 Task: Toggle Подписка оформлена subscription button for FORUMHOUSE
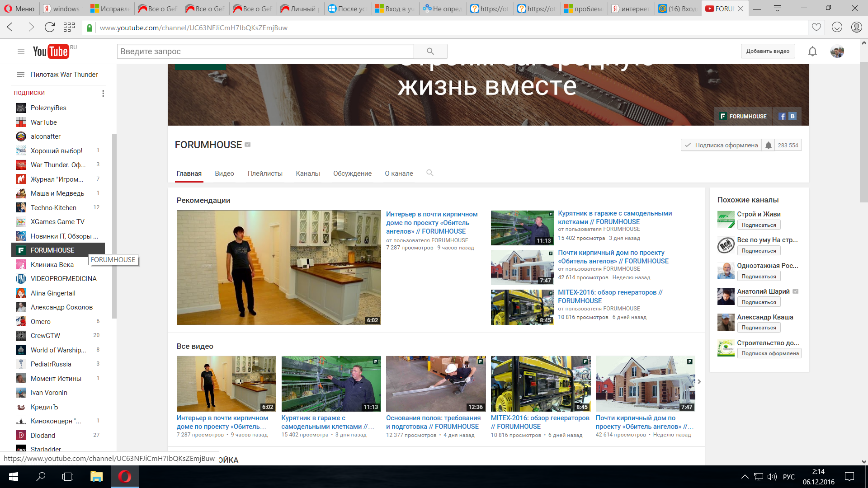(x=721, y=145)
